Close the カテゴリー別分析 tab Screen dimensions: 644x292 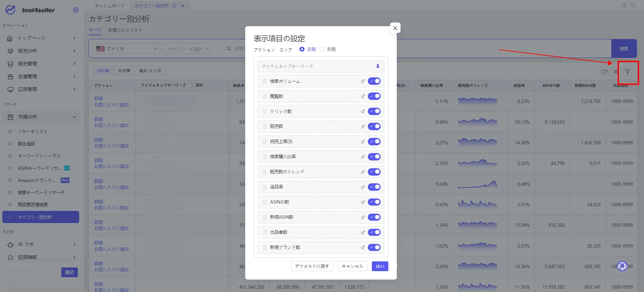pyautogui.click(x=183, y=6)
